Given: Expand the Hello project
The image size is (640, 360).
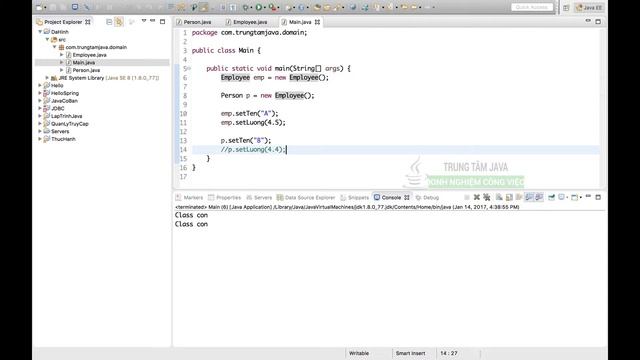Looking at the screenshot, I should [x=40, y=86].
